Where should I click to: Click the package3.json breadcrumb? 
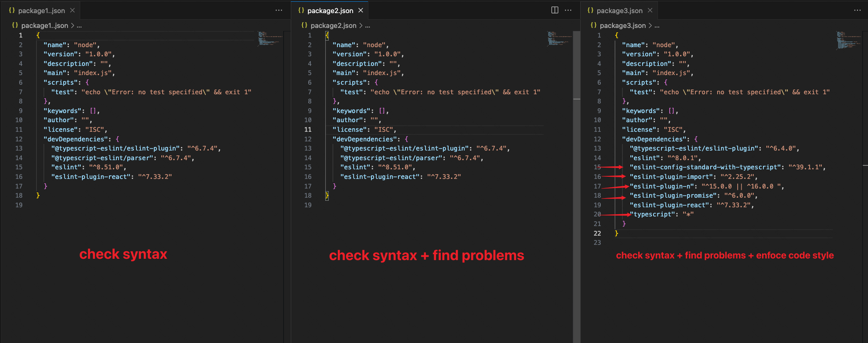pos(623,26)
